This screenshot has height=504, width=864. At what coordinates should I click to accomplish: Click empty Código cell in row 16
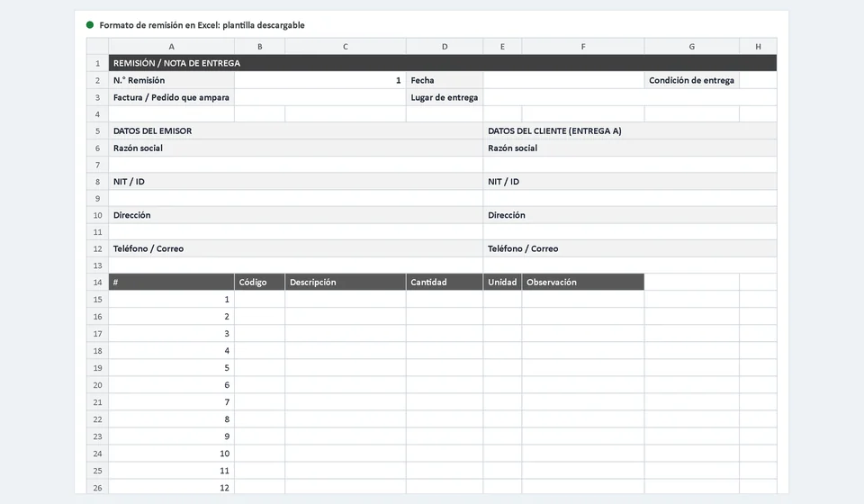tap(259, 316)
